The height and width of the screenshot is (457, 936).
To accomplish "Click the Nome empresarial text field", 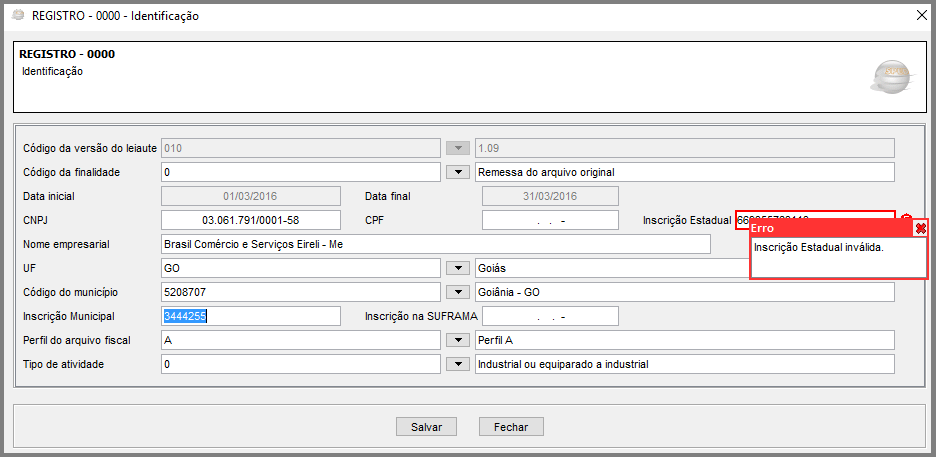I will 435,244.
